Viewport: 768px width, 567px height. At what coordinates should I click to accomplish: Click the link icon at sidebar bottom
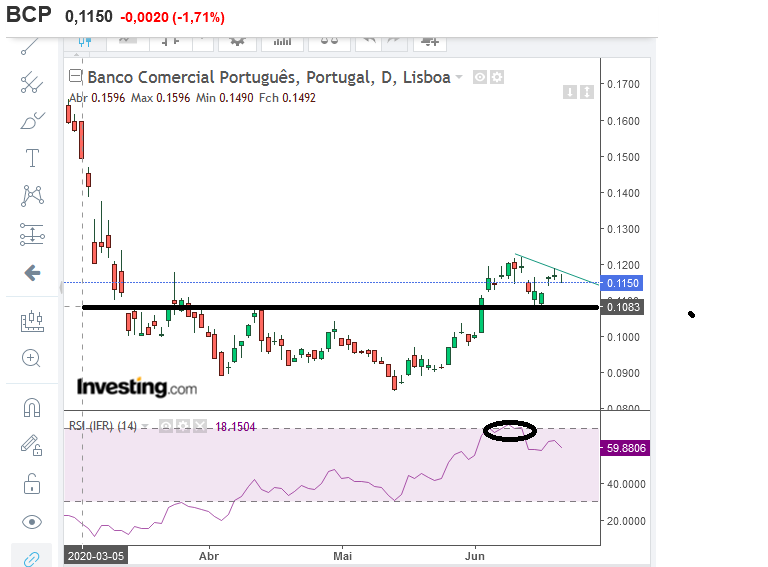pyautogui.click(x=31, y=558)
